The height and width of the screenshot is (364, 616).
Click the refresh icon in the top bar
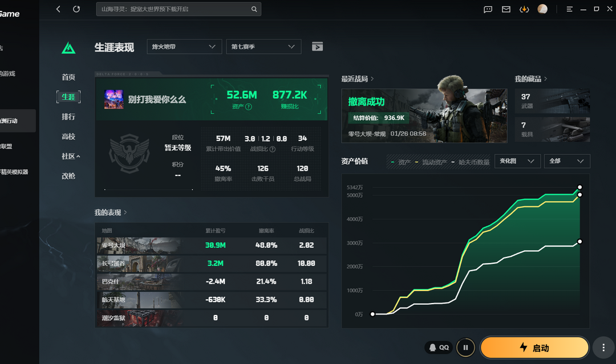(76, 9)
